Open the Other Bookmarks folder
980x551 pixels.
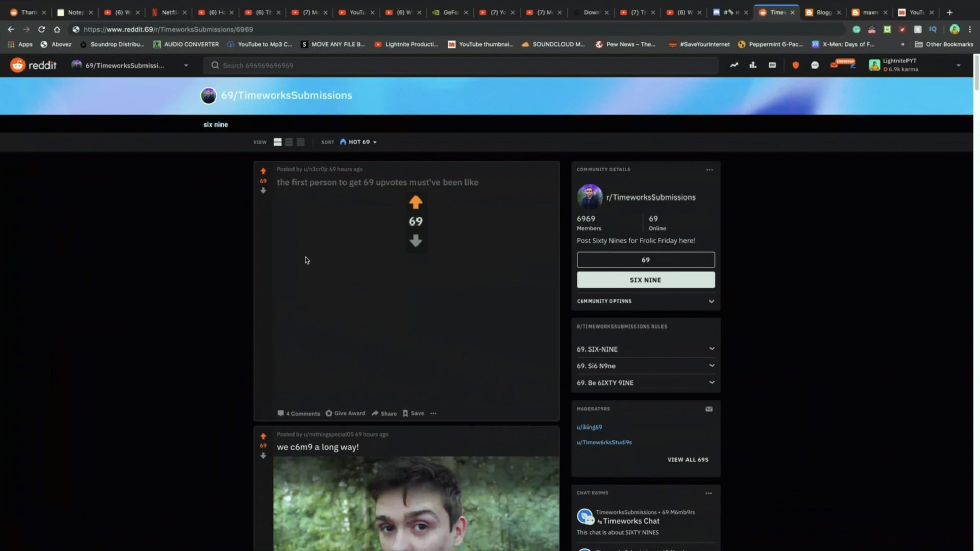[x=944, y=44]
